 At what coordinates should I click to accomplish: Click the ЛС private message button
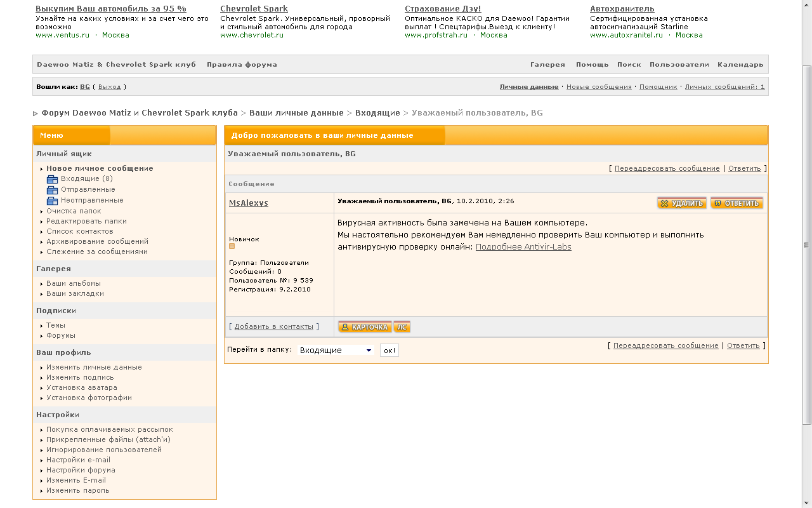(402, 327)
